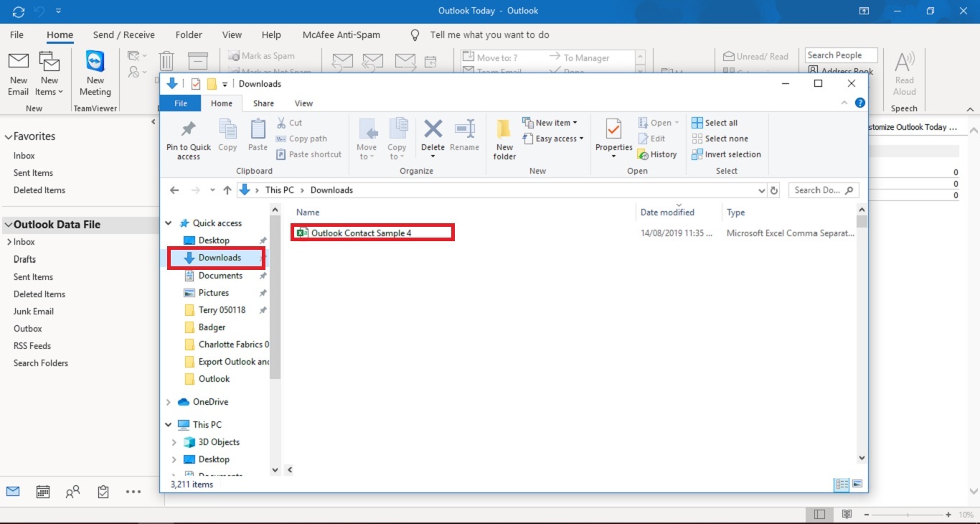
Task: Click Explorer Up arrow button
Action: point(227,190)
